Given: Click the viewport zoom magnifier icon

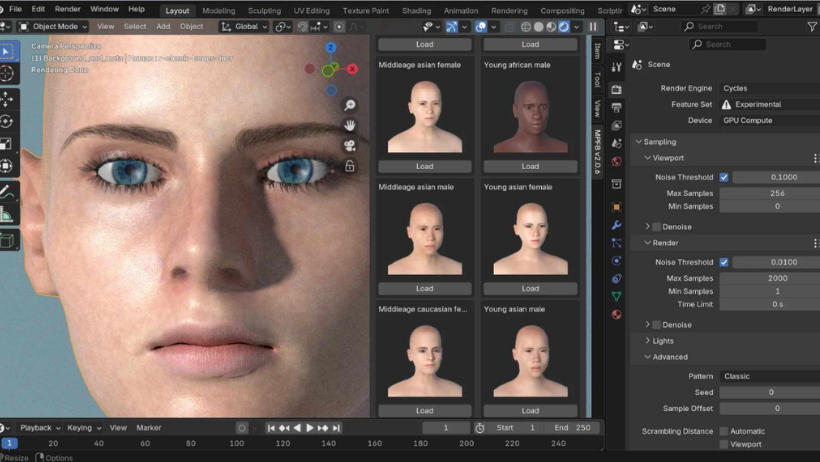Looking at the screenshot, I should [350, 105].
